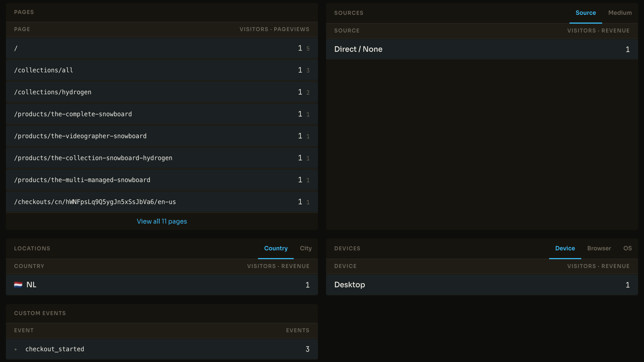Click View all 11 pages link
The width and height of the screenshot is (644, 362).
click(x=162, y=221)
